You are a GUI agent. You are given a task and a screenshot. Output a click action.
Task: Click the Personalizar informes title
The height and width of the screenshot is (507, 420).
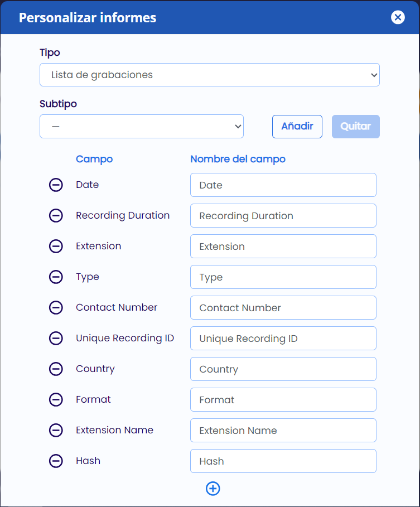pyautogui.click(x=88, y=18)
